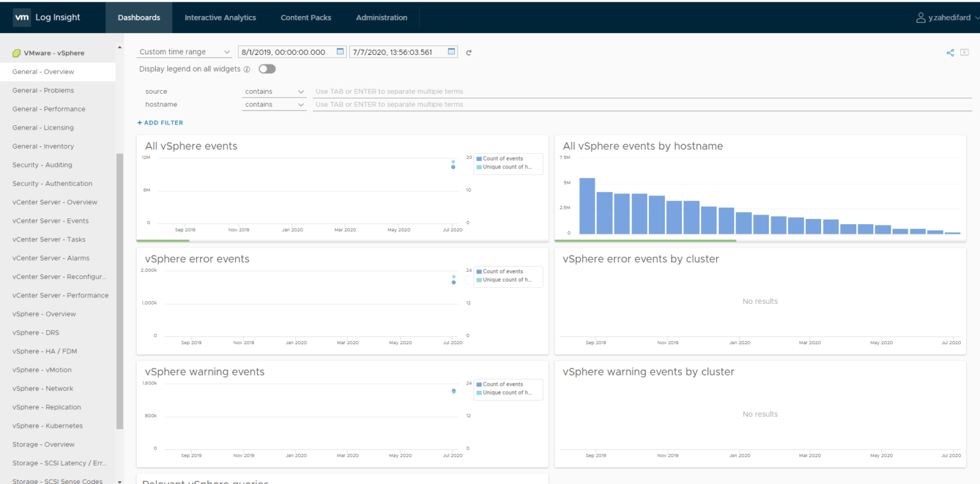Viewport: 980px width, 484px height.
Task: Open the calendar picker for the start date
Action: pyautogui.click(x=339, y=52)
